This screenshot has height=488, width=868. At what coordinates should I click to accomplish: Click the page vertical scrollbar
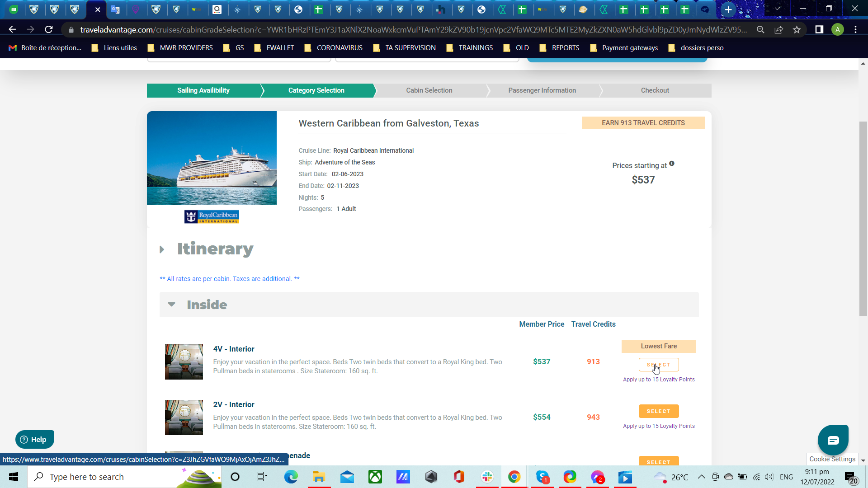click(863, 219)
